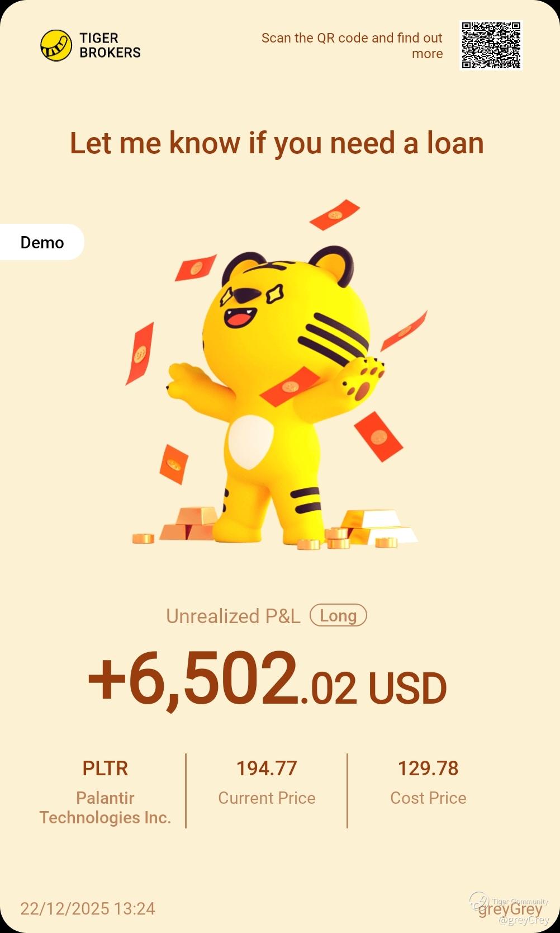Open Palantir Technologies Inc. company name
The image size is (560, 933).
click(x=105, y=808)
